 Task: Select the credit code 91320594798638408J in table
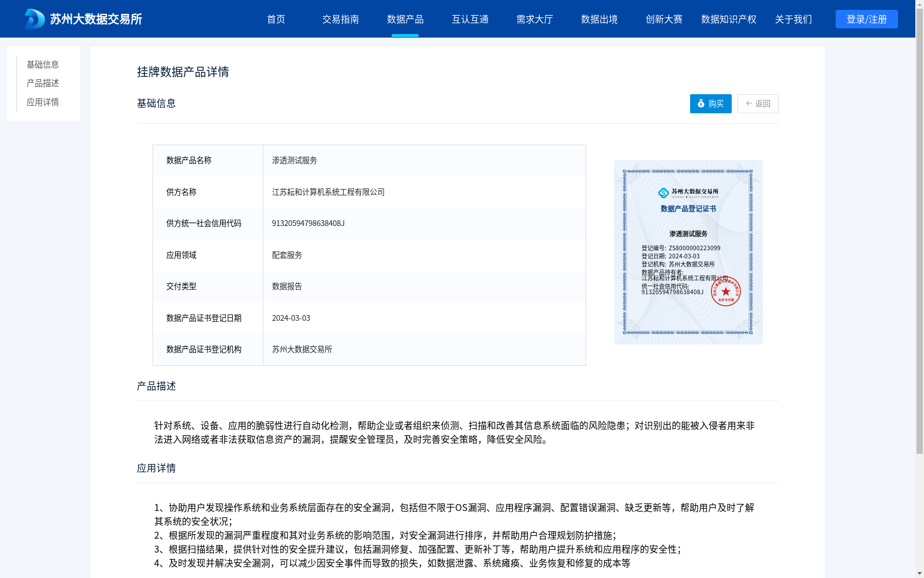tap(308, 223)
